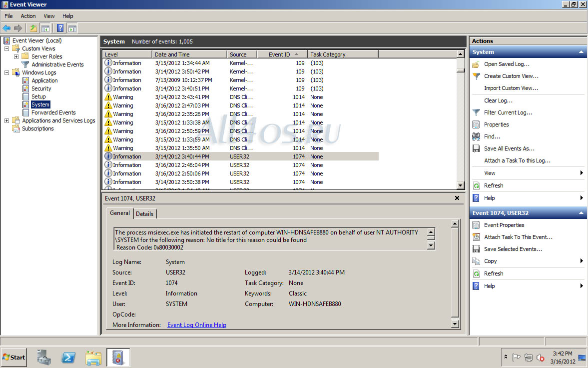The width and height of the screenshot is (588, 368).
Task: Sort by the Event ID column header
Action: point(282,54)
